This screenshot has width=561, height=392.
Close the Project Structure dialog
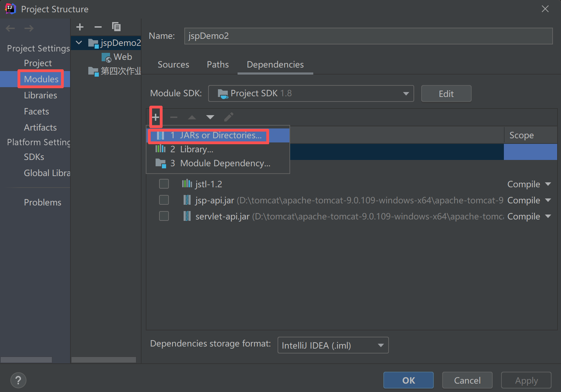545,9
